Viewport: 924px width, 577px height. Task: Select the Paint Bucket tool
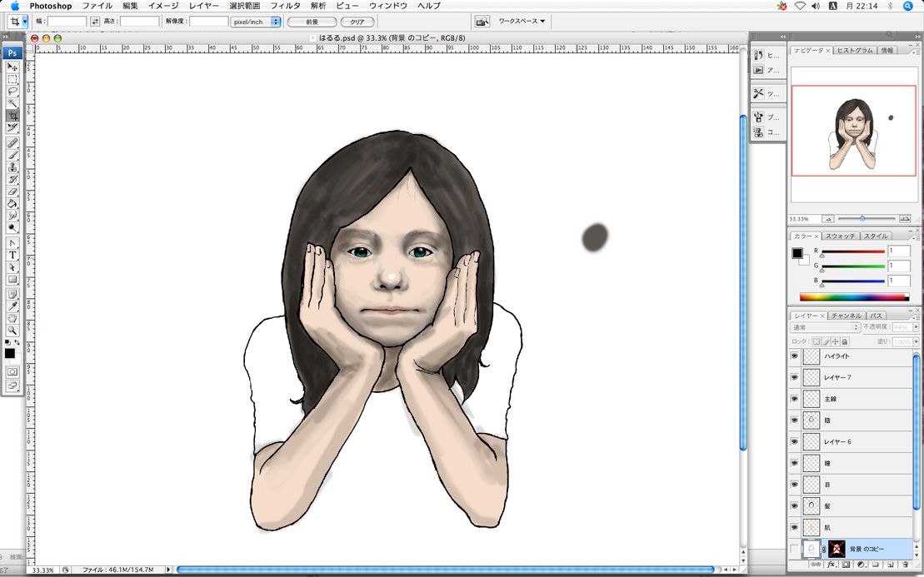click(12, 203)
